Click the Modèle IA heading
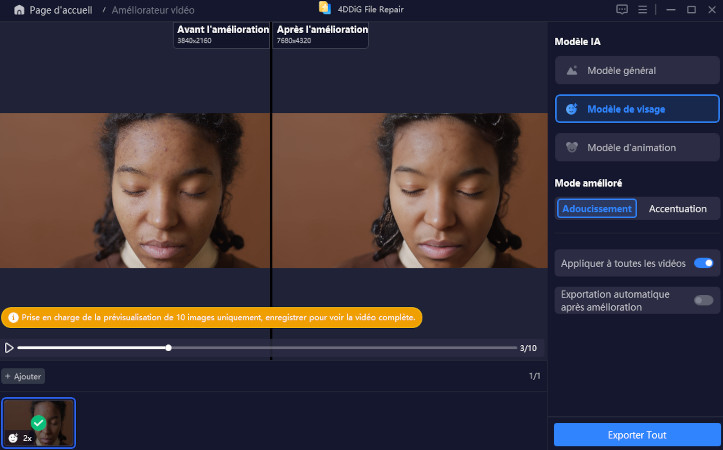This screenshot has width=723, height=450. 577,41
